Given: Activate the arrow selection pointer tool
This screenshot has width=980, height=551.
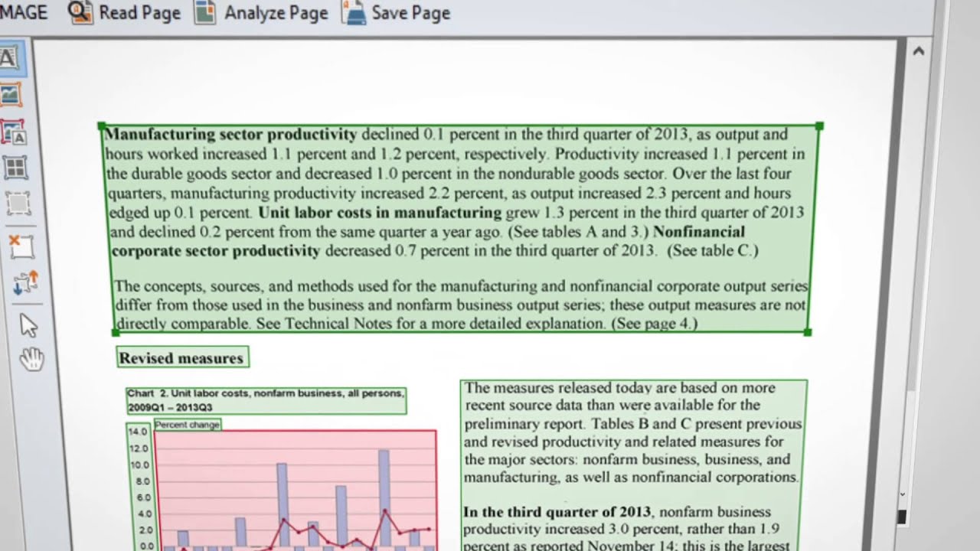Looking at the screenshot, I should [x=29, y=325].
